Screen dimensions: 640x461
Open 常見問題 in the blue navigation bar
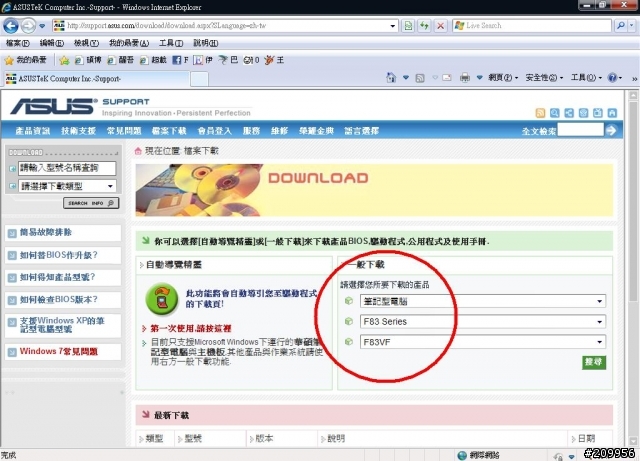coord(124,131)
